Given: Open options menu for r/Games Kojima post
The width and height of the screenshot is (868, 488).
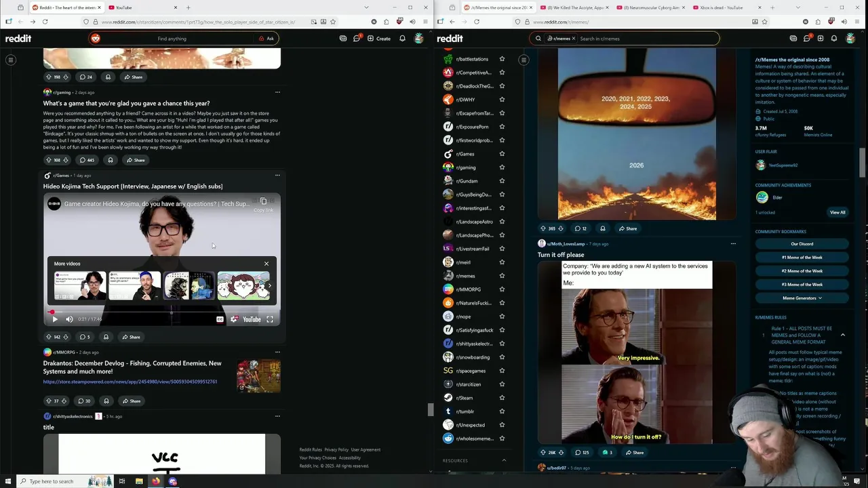Looking at the screenshot, I should click(x=277, y=176).
